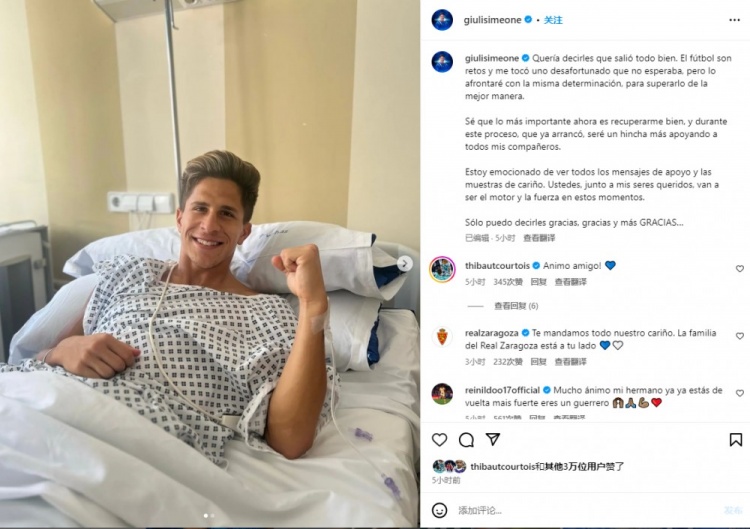Image resolution: width=750 pixels, height=529 pixels.
Task: Open the three-dot more options menu
Action: [x=735, y=20]
